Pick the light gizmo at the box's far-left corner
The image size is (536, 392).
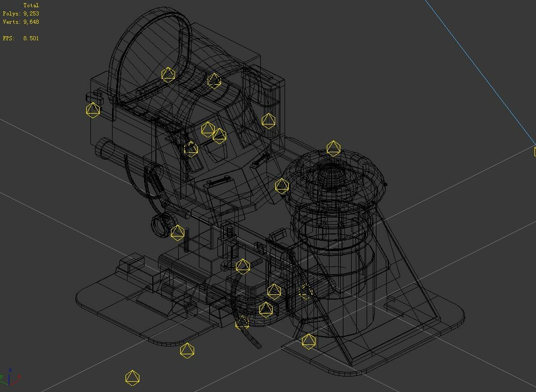point(92,110)
